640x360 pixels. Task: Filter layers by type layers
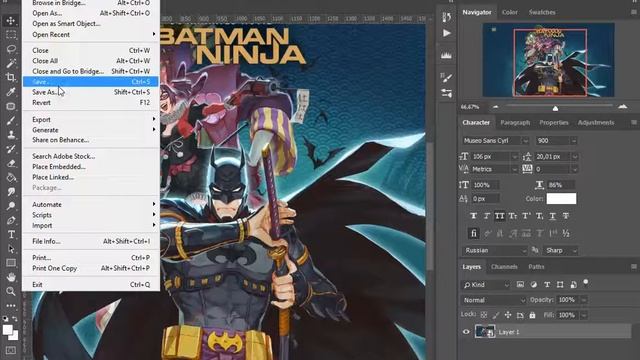click(x=547, y=284)
